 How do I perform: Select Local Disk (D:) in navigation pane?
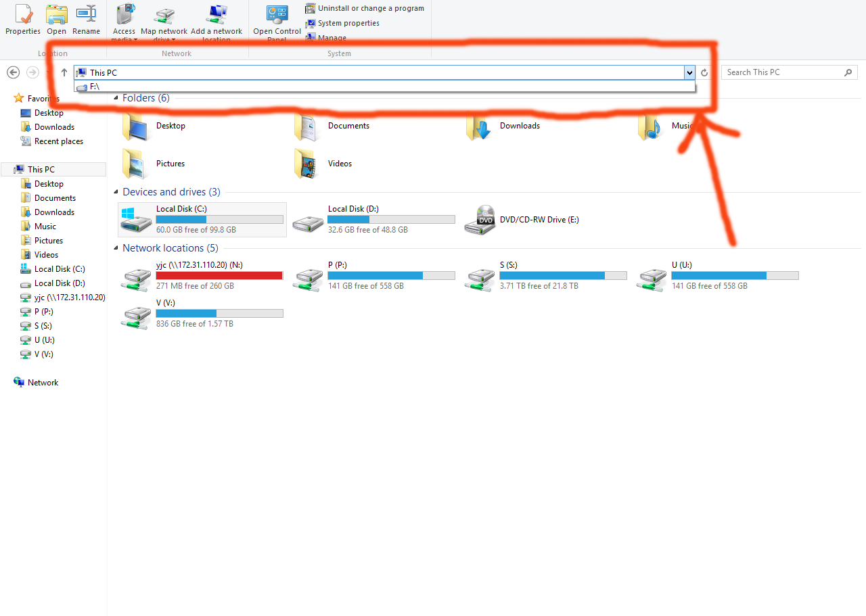click(x=60, y=283)
